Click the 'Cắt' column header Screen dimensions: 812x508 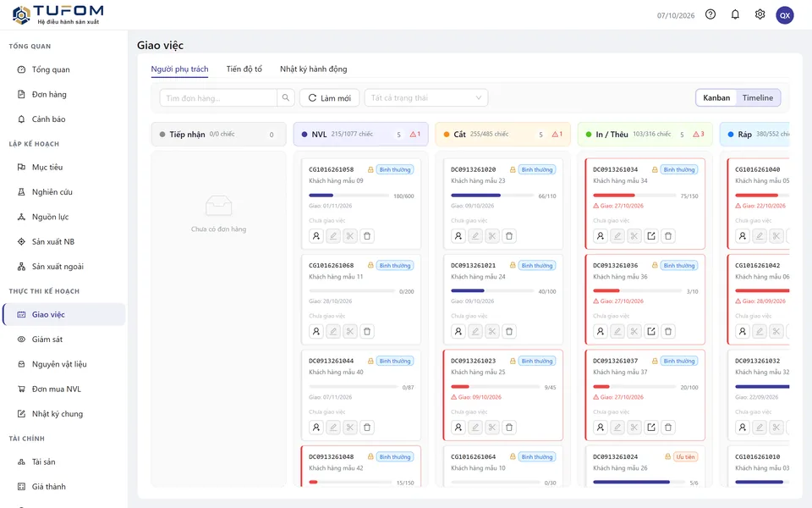[x=502, y=135]
